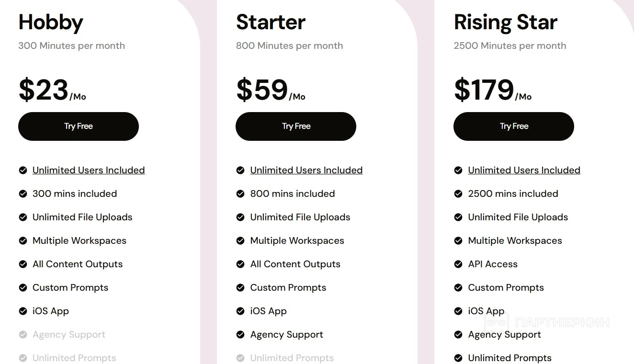634x364 pixels.
Task: Click Try Free under the Hobby plan
Action: point(79,126)
